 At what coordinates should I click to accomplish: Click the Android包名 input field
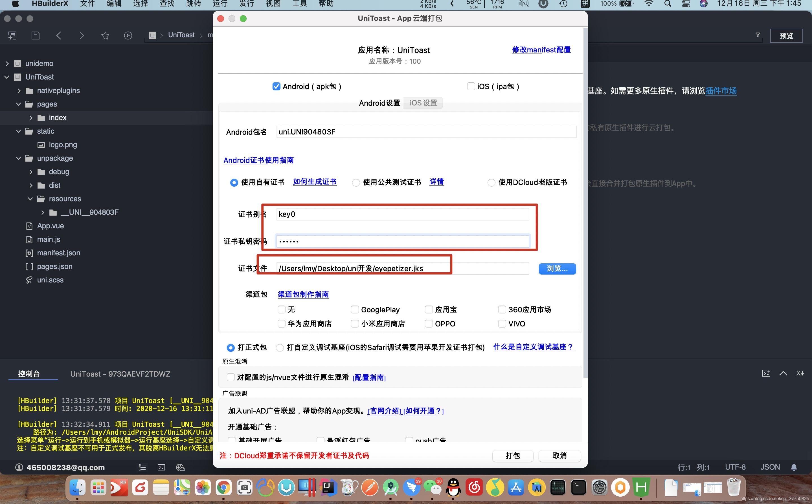pos(426,132)
